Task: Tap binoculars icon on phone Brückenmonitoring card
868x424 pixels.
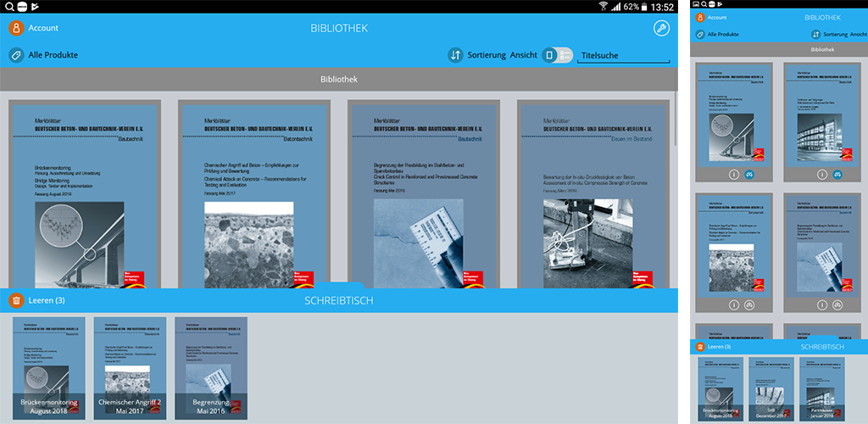Action: (x=749, y=175)
